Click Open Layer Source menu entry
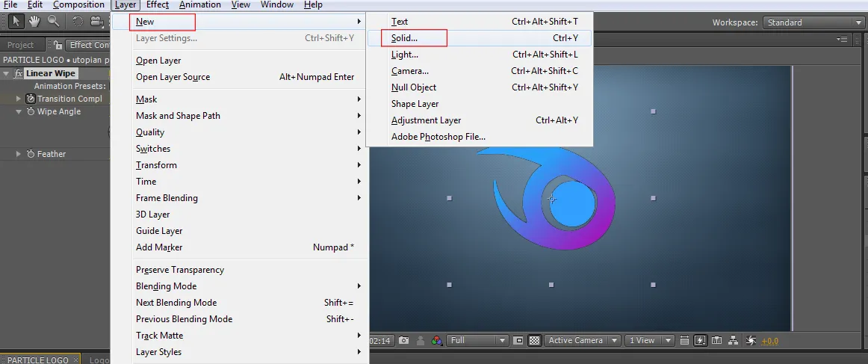The width and height of the screenshot is (868, 364). click(240, 77)
